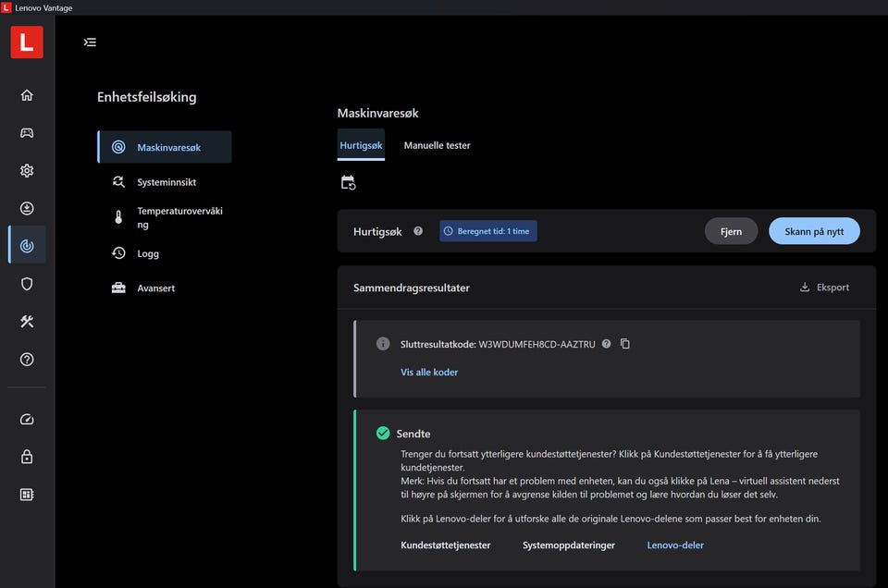Open the system update download icon in the sidebar

[x=27, y=208]
